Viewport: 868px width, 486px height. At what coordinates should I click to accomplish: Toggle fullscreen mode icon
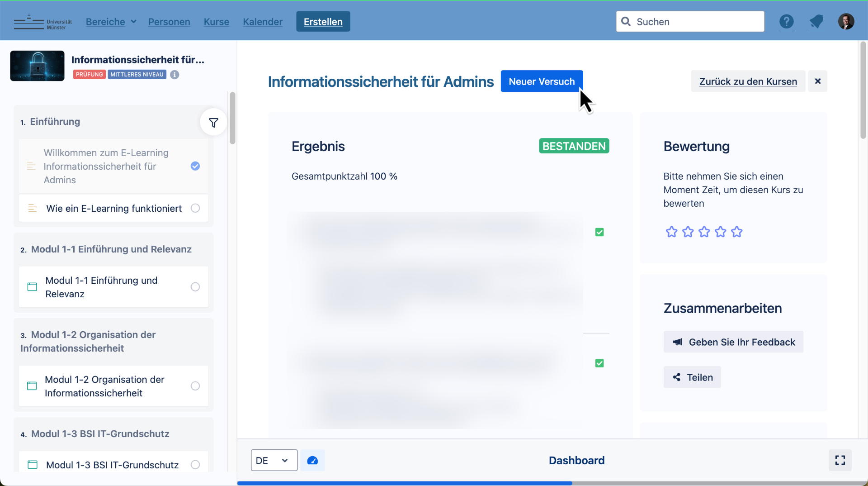[840, 461]
